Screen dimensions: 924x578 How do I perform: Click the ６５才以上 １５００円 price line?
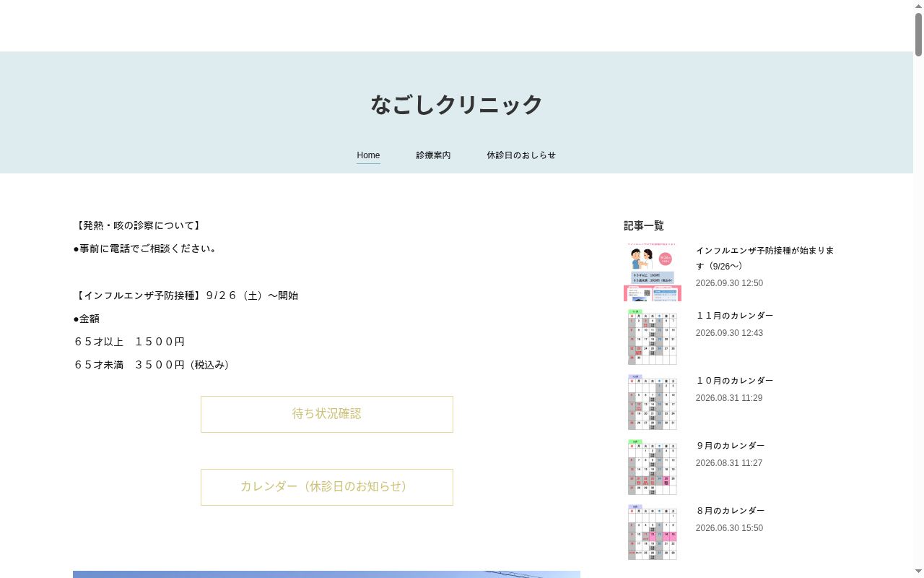pyautogui.click(x=129, y=342)
